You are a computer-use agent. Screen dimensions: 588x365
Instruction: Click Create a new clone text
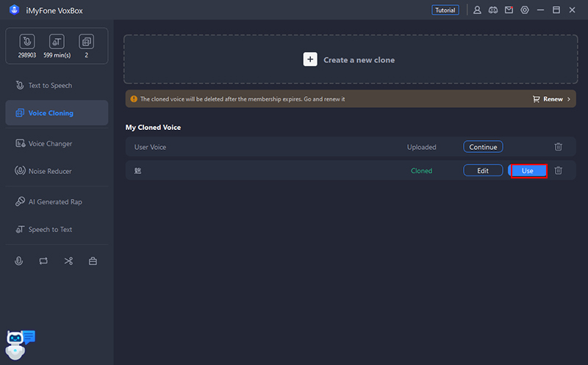[x=359, y=60]
